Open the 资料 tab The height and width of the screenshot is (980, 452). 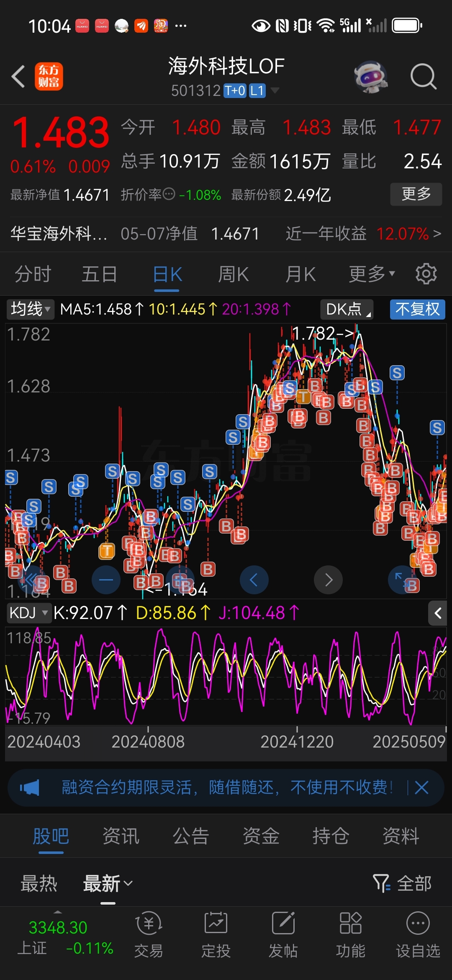[401, 836]
